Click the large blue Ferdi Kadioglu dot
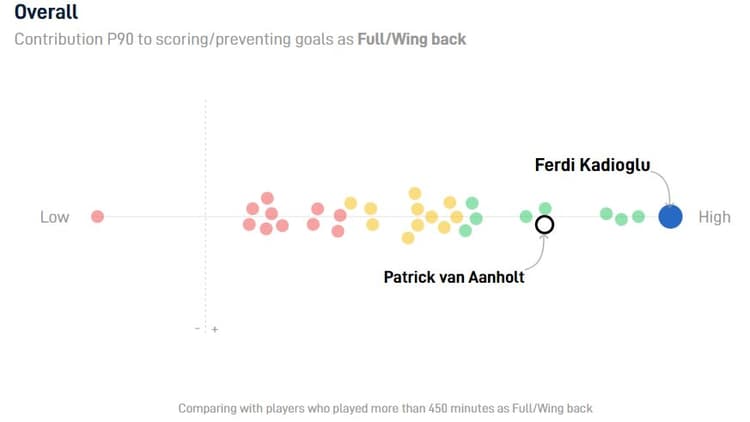Viewport: 750px width, 422px height. (670, 216)
